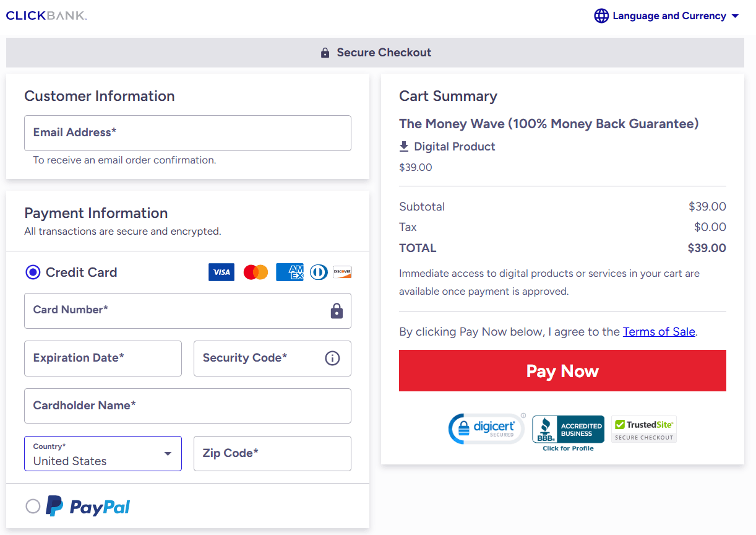Click the Pay Now button
Viewport: 756px width, 535px height.
[x=562, y=370]
